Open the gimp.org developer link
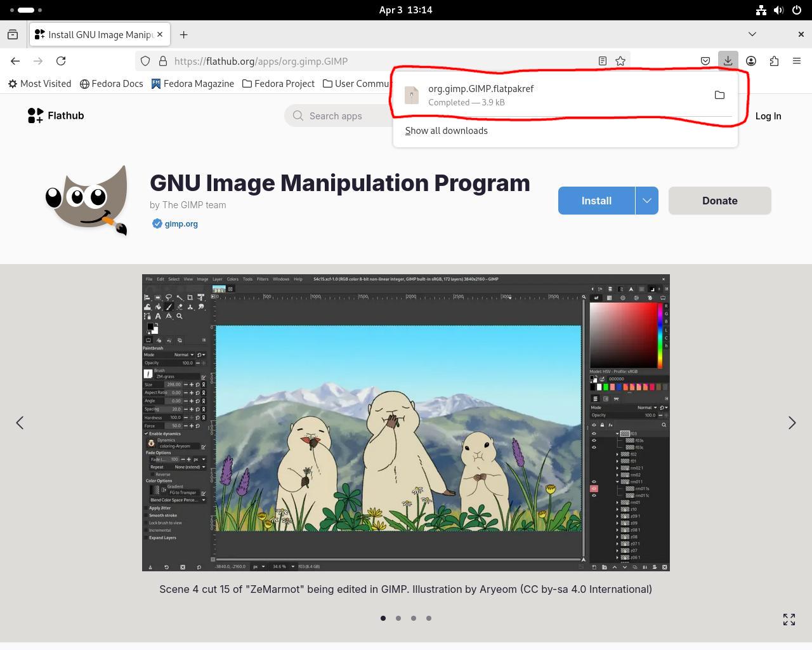The image size is (812, 650). pyautogui.click(x=181, y=223)
